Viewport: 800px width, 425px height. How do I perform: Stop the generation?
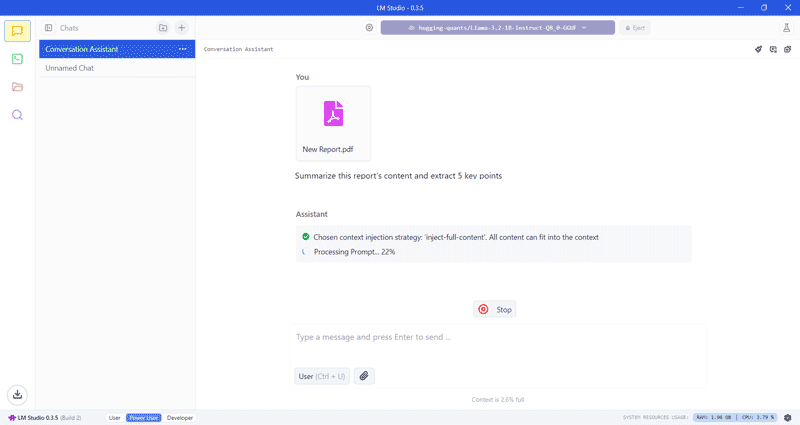click(494, 309)
